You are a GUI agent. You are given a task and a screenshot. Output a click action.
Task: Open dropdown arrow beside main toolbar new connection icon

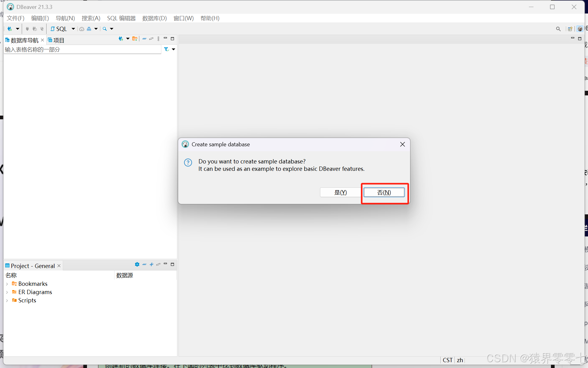[17, 29]
